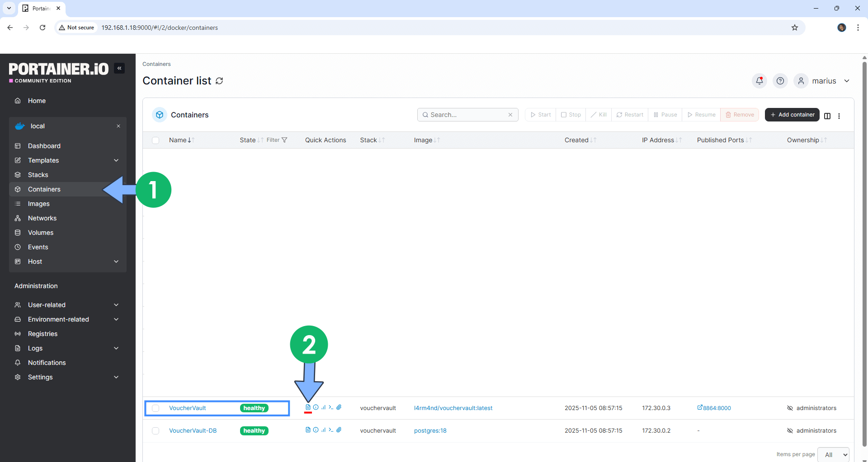Toggle the select-all containers checkbox
Screen dimensions: 868x462
156,140
